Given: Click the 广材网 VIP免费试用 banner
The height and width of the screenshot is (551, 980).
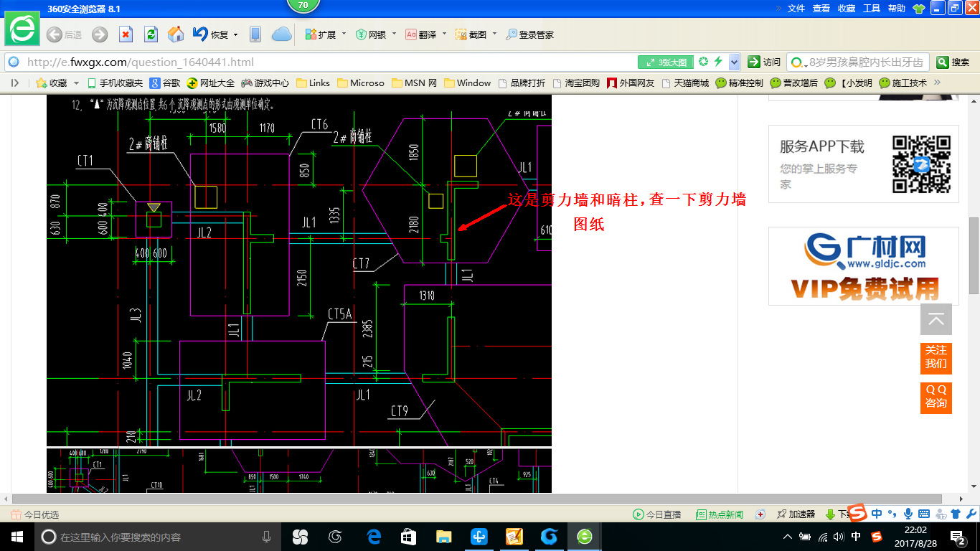Looking at the screenshot, I should click(864, 266).
